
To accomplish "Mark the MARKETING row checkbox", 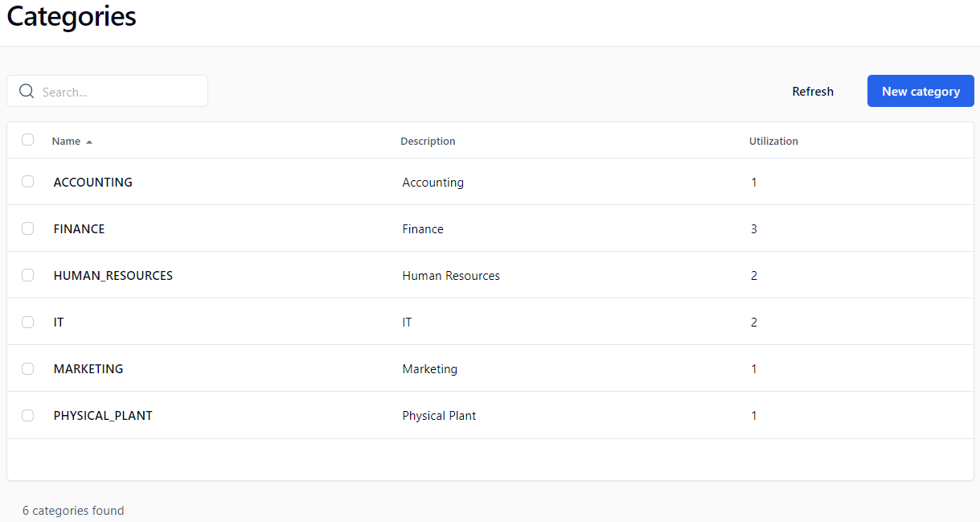I will (28, 368).
